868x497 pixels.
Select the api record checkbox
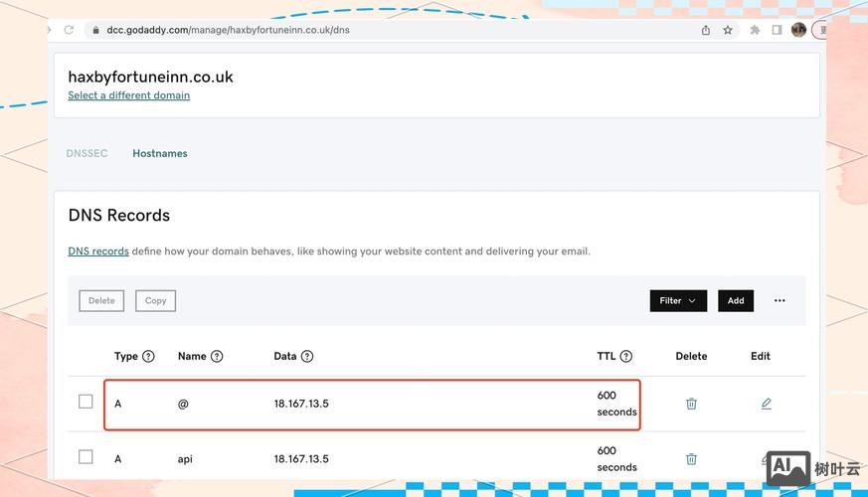(86, 457)
